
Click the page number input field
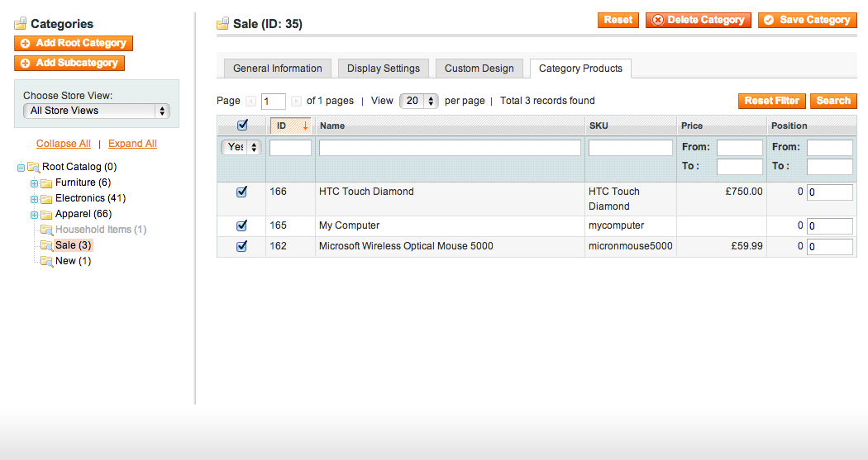click(273, 102)
